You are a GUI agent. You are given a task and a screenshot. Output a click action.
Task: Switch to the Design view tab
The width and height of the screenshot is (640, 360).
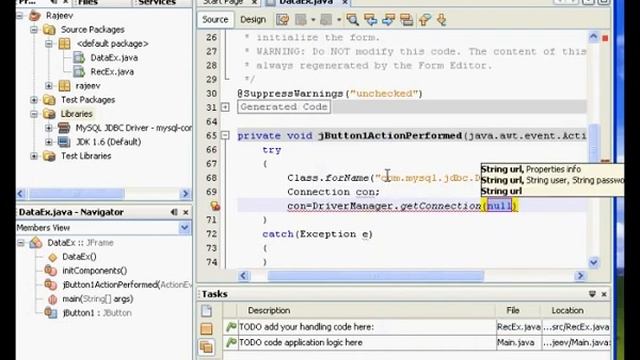pyautogui.click(x=253, y=20)
